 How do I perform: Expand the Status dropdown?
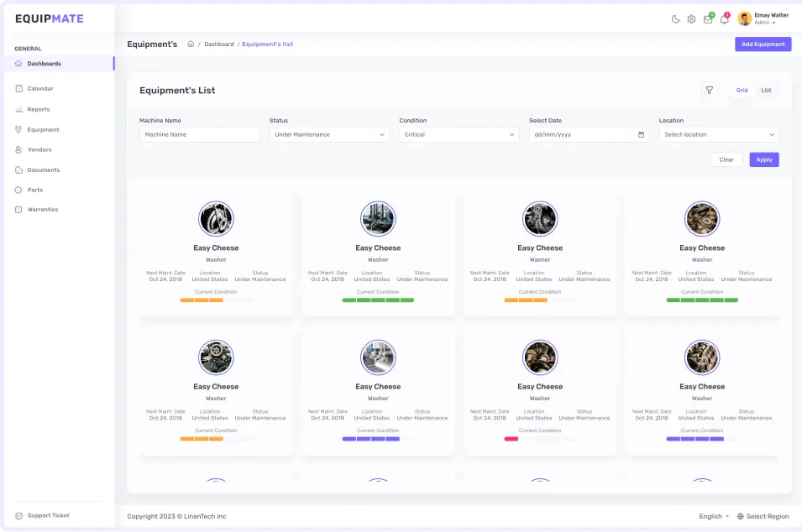point(329,134)
